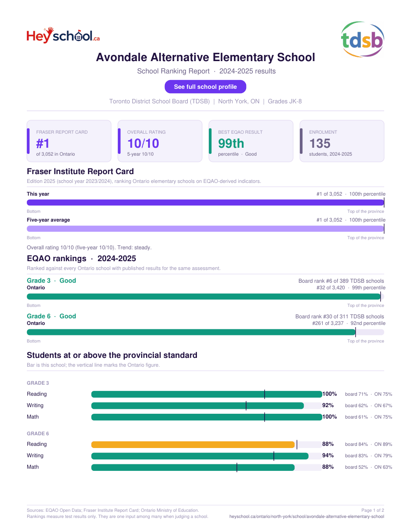Click the orange Grade 6 Reading bar

point(193,445)
